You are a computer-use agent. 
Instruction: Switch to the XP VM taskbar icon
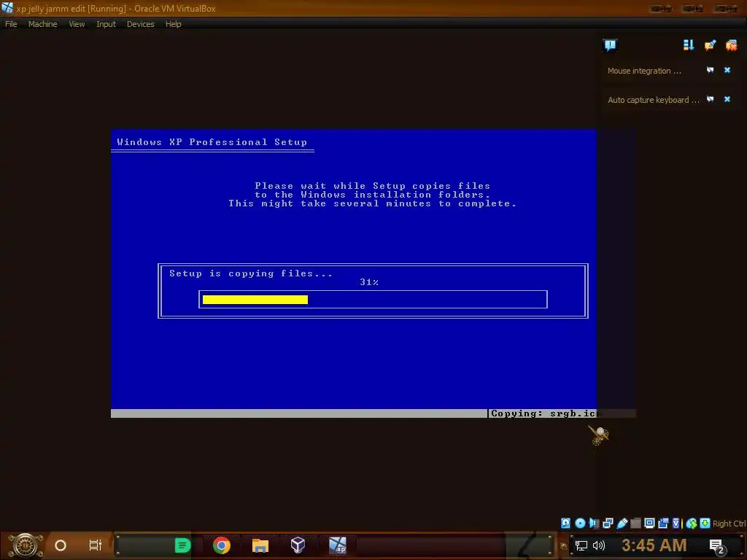[x=337, y=545]
